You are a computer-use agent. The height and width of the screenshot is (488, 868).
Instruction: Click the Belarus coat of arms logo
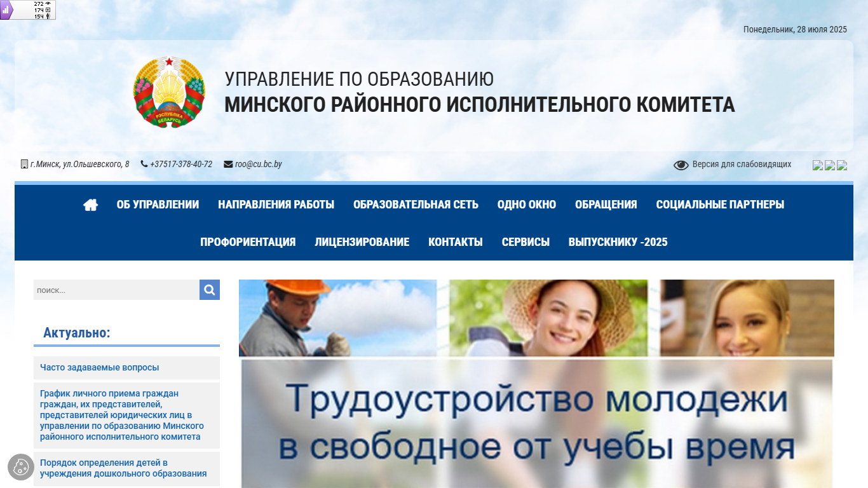coord(169,93)
